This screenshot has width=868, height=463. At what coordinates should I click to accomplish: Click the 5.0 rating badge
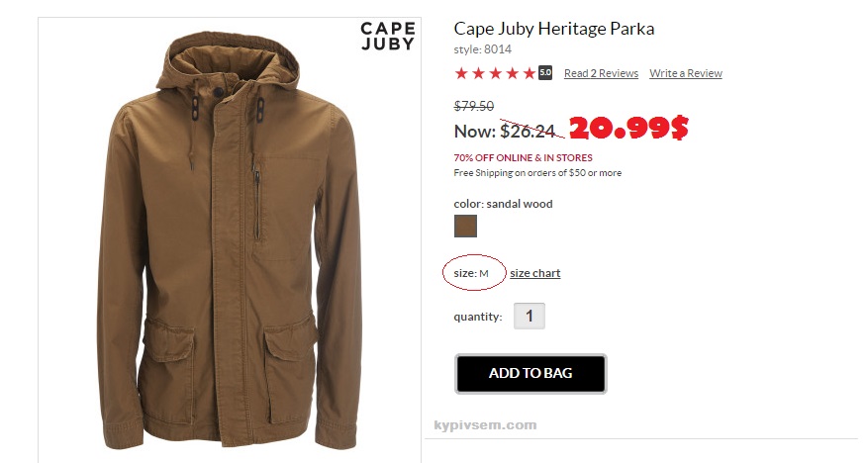point(545,72)
